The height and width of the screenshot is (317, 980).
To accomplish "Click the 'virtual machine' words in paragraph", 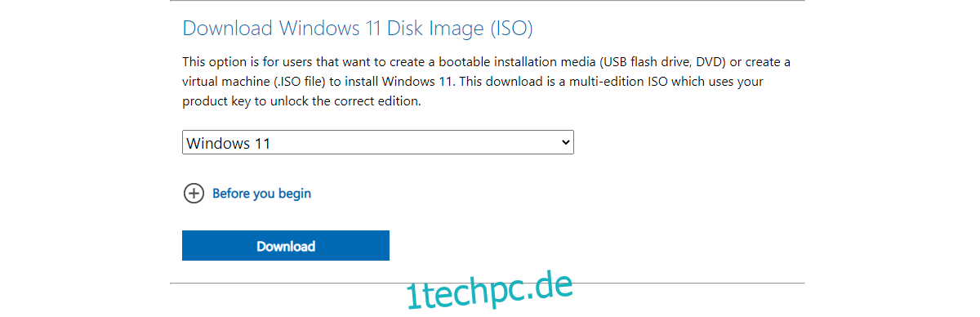I will (x=223, y=83).
